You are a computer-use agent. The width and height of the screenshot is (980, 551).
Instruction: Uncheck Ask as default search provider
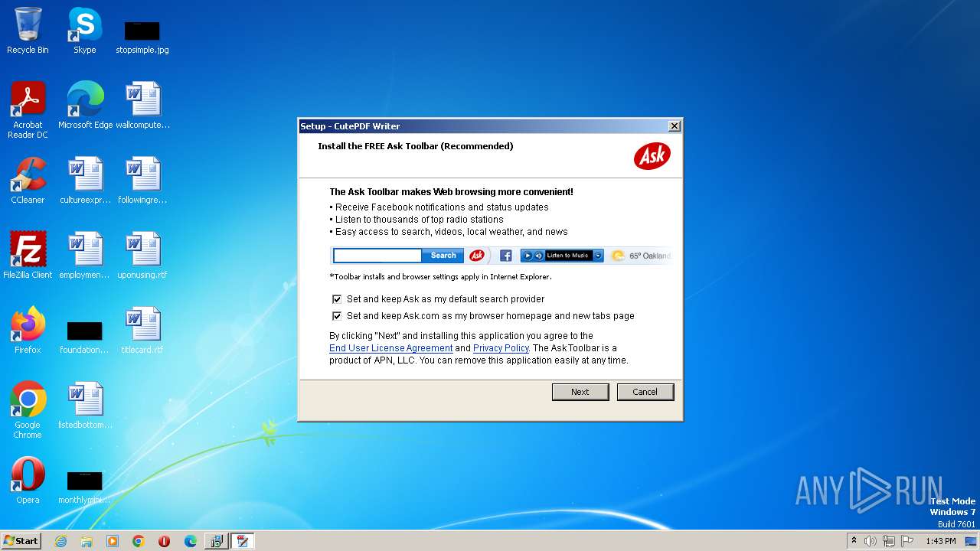(x=337, y=299)
